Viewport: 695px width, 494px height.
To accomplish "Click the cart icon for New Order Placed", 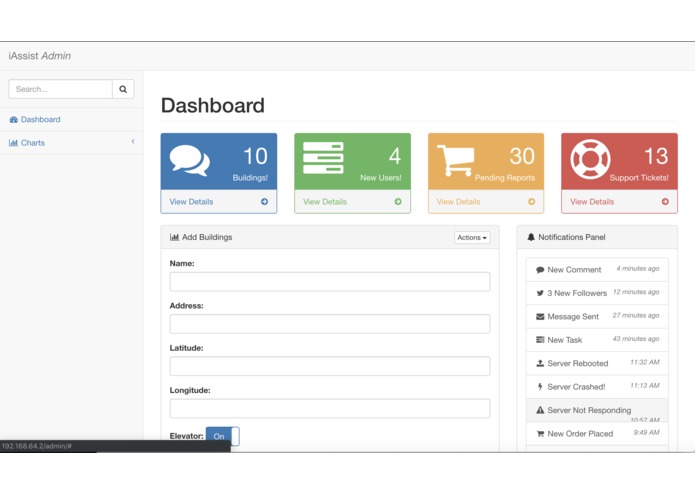I will (540, 434).
